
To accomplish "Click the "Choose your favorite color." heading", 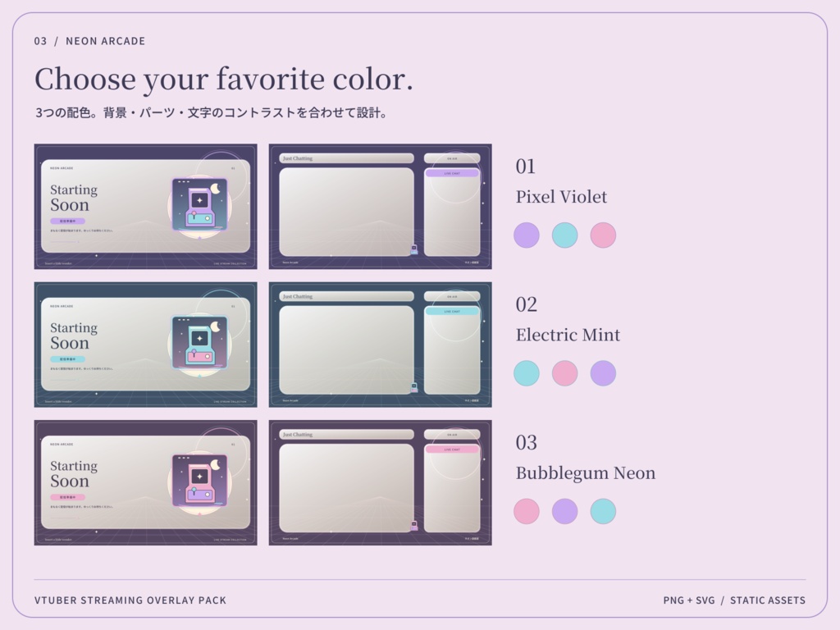I will [224, 80].
